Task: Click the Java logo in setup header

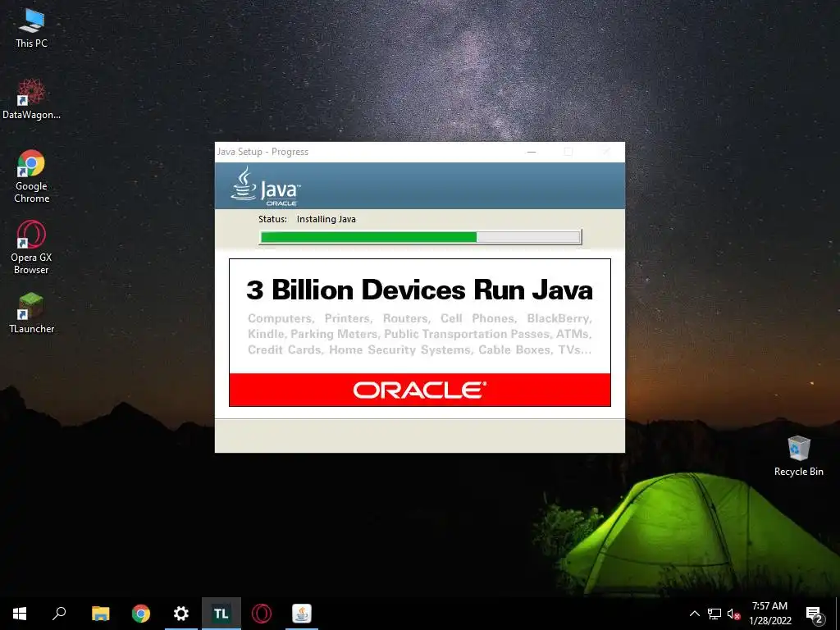Action: 267,186
